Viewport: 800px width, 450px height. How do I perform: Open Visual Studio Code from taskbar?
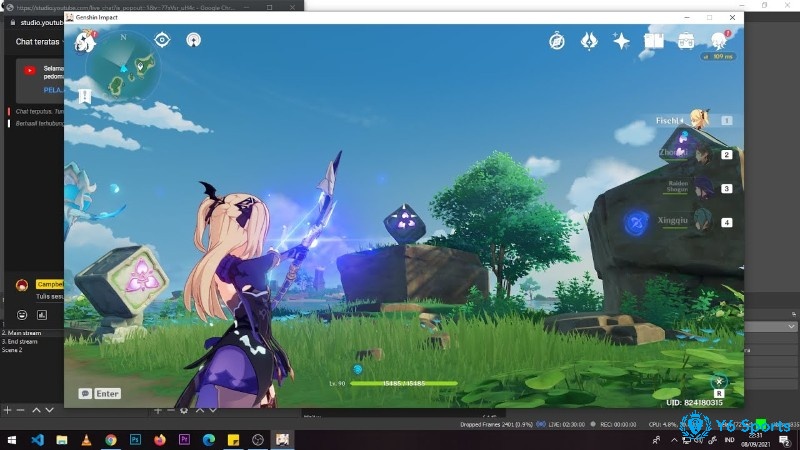(x=37, y=439)
